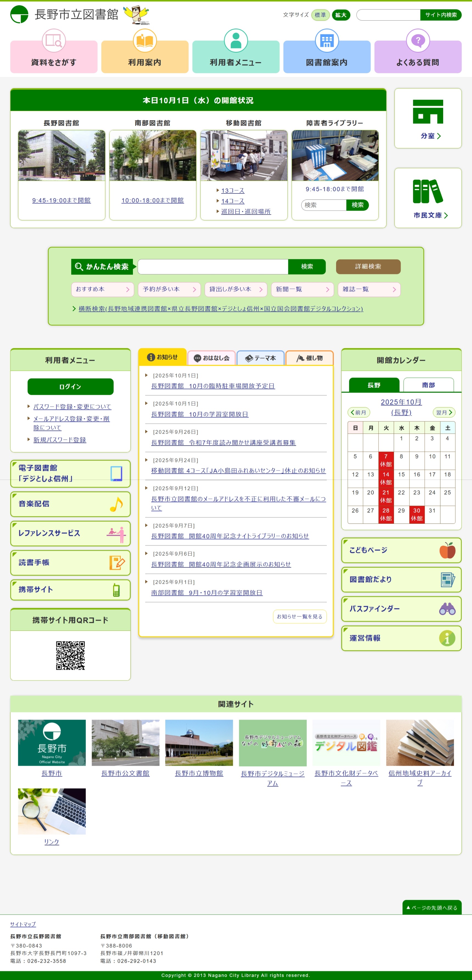This screenshot has height=980, width=472.
Task: Click the 資料をさがす search icon
Action: [x=54, y=41]
